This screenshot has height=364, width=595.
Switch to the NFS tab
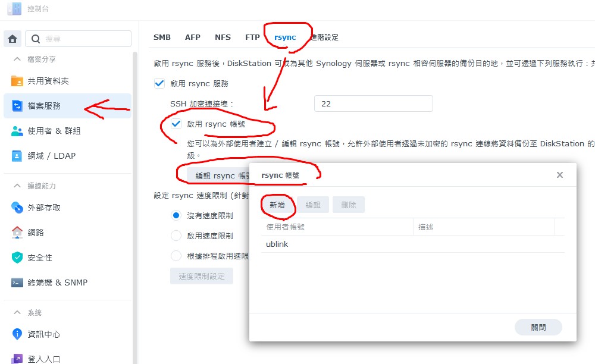223,37
